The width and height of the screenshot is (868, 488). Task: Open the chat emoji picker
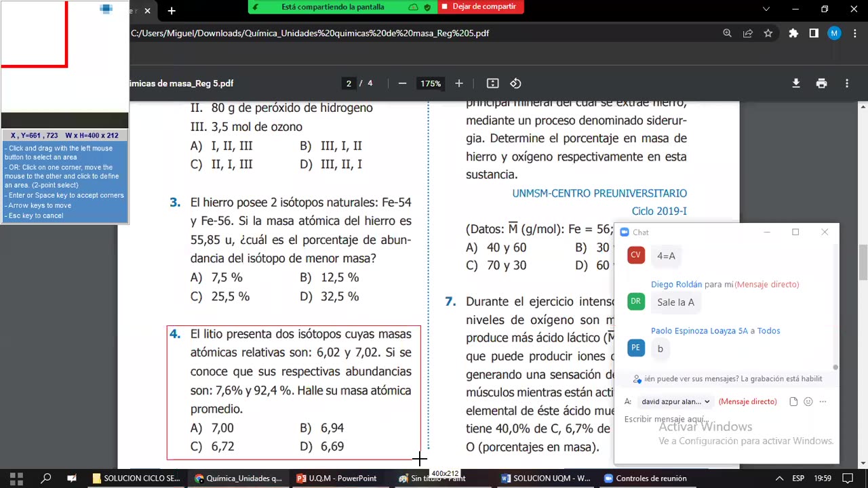point(808,401)
